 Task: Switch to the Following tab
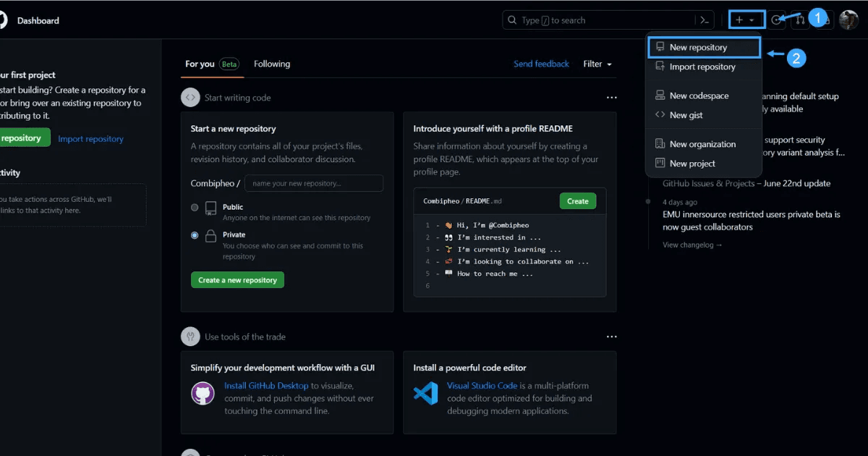coord(272,64)
